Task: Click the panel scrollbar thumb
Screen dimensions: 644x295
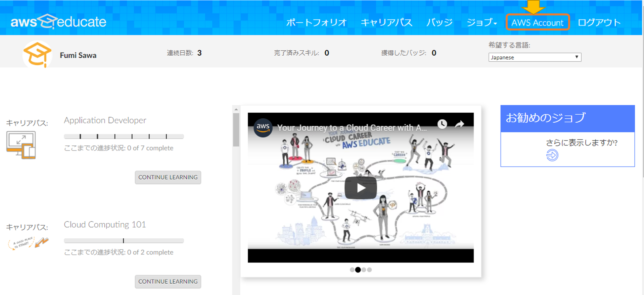Action: 236,130
